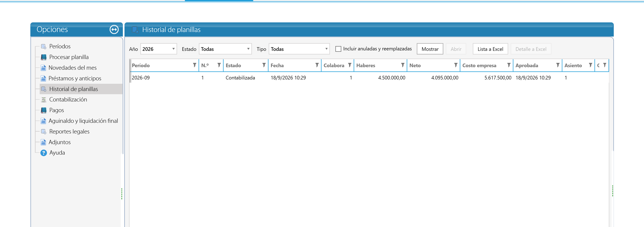
Task: Collapse the Opciones panel with round arrow icon
Action: click(114, 30)
